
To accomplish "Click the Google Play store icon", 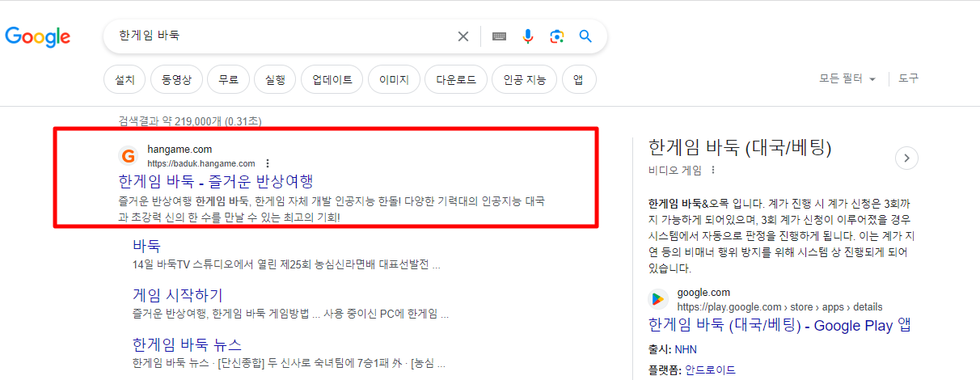I will point(659,299).
